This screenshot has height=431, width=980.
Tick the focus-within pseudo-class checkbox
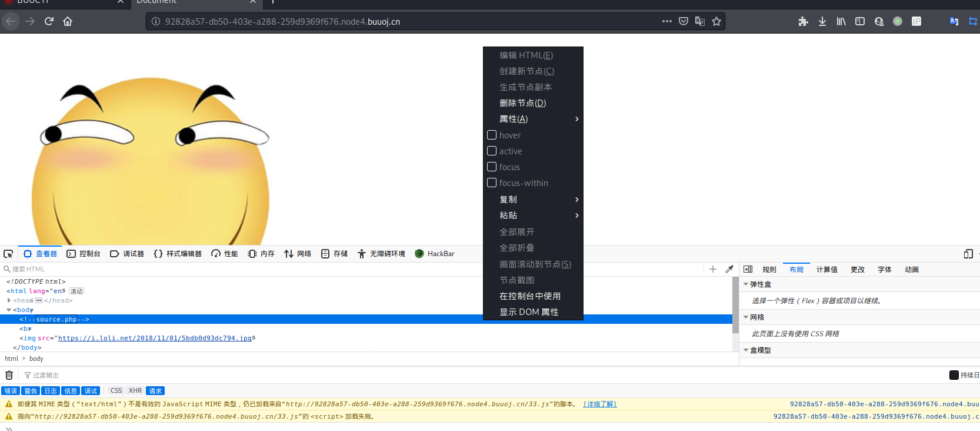492,183
